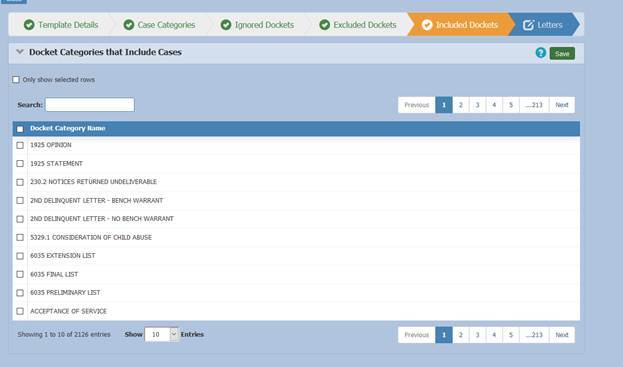This screenshot has width=623, height=367.
Task: Click the 1925 OPINION row text
Action: tap(51, 145)
